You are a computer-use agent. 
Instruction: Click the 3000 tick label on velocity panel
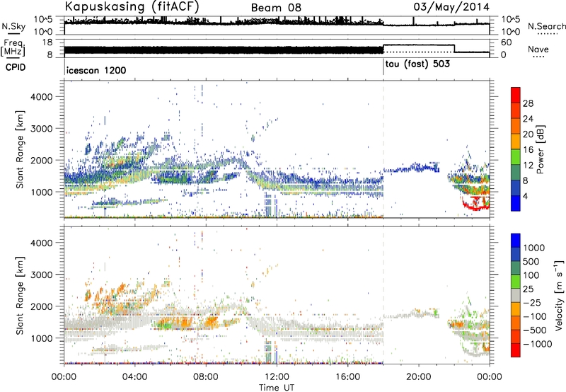coord(41,275)
